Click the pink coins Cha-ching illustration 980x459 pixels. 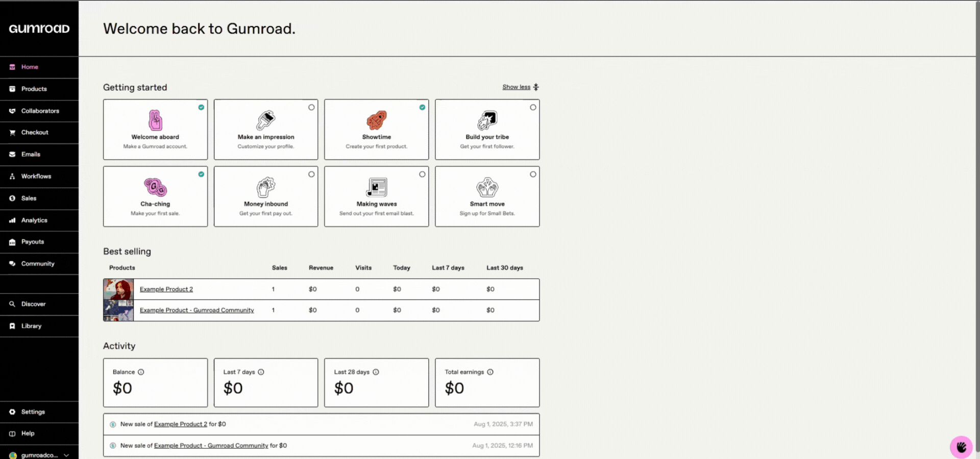point(155,187)
